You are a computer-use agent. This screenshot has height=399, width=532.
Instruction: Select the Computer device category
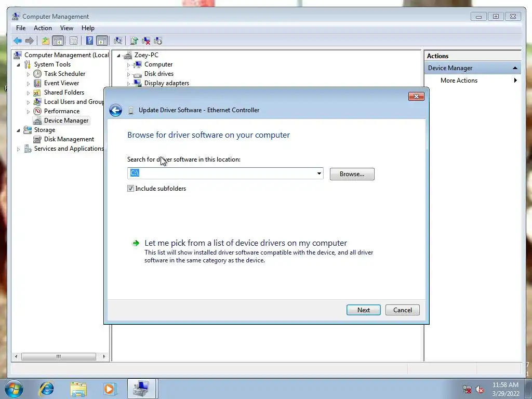(158, 64)
